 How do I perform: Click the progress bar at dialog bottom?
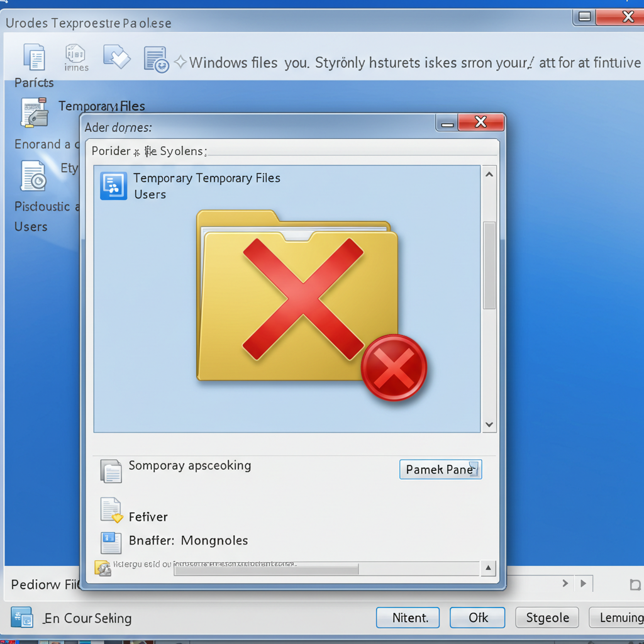(326, 569)
